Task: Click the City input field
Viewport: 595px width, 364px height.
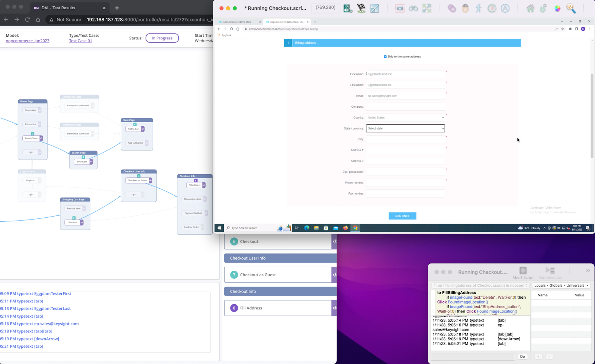Action: (x=405, y=139)
